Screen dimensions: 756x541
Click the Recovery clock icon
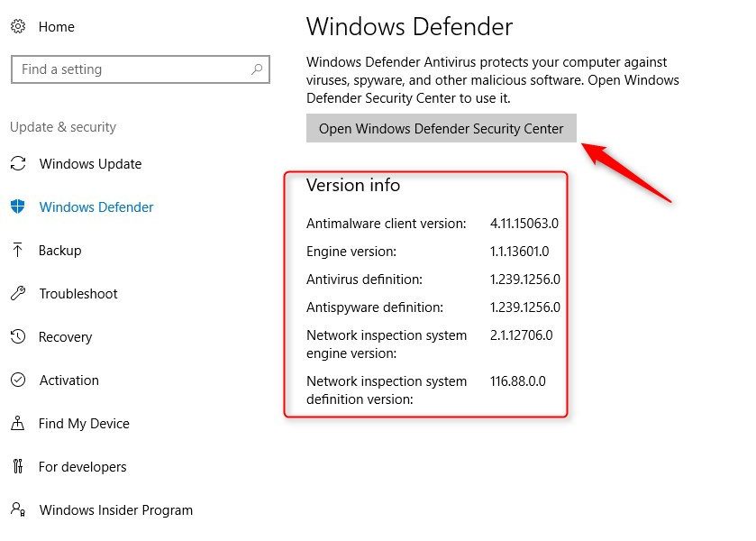[x=17, y=337]
